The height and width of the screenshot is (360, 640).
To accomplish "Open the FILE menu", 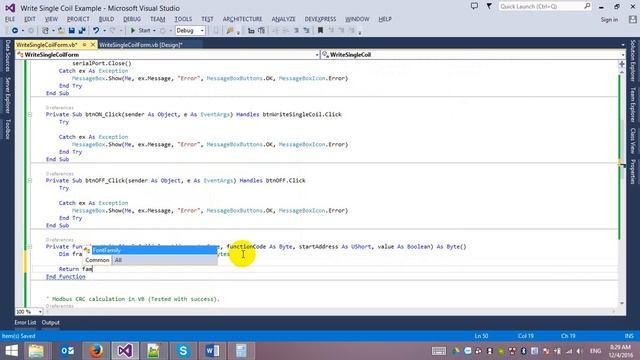I will point(10,19).
